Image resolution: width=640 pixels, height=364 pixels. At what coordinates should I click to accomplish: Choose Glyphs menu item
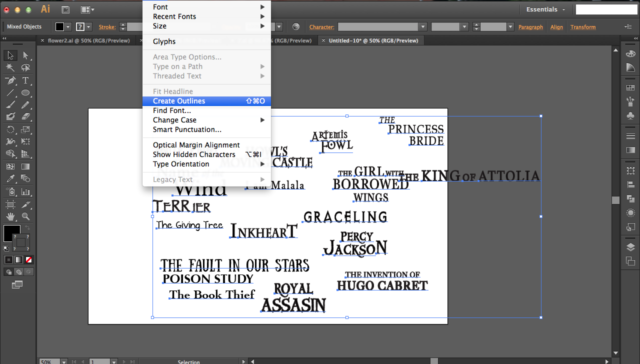(206, 41)
